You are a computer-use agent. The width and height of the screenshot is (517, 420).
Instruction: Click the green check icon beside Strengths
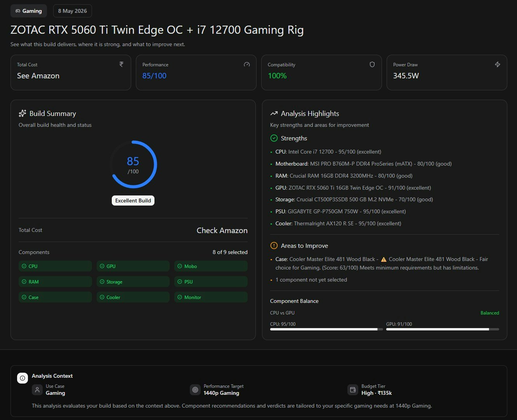click(x=274, y=138)
